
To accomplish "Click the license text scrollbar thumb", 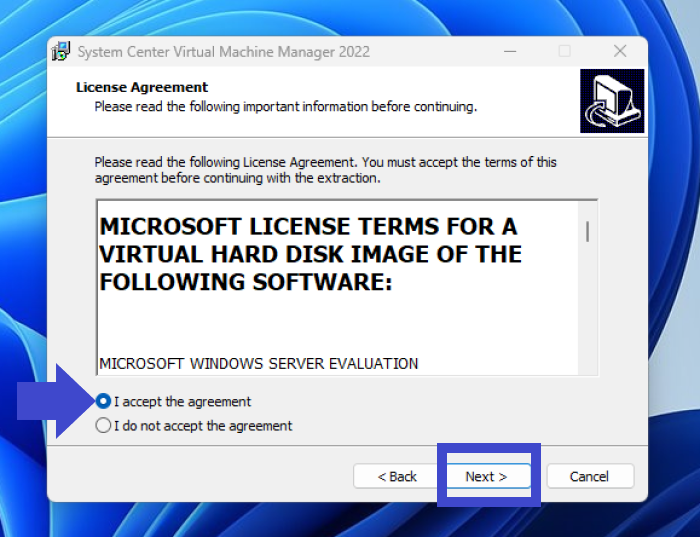I will 588,232.
